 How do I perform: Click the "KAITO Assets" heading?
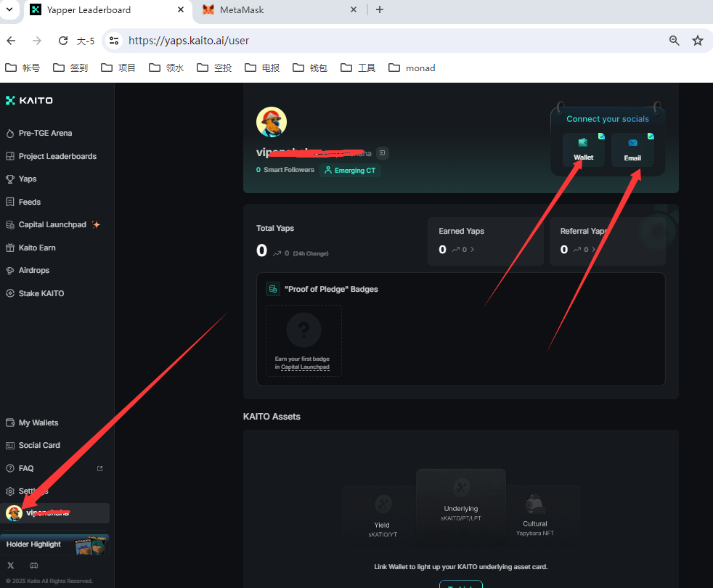click(x=272, y=417)
